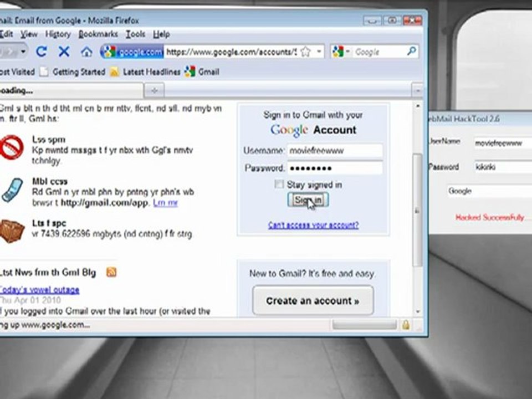Viewport: 532px width, 399px height.
Task: Click the page loading progress bar
Action: pyautogui.click(x=365, y=325)
